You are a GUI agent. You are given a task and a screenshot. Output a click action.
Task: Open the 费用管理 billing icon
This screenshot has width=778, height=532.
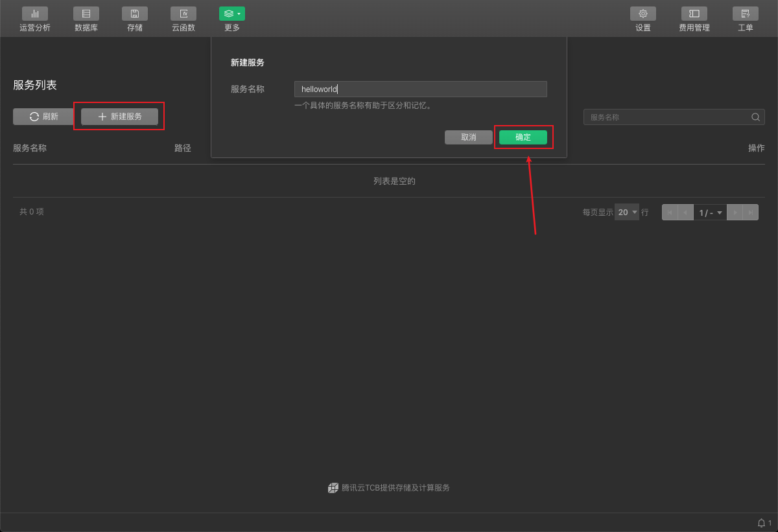(694, 14)
